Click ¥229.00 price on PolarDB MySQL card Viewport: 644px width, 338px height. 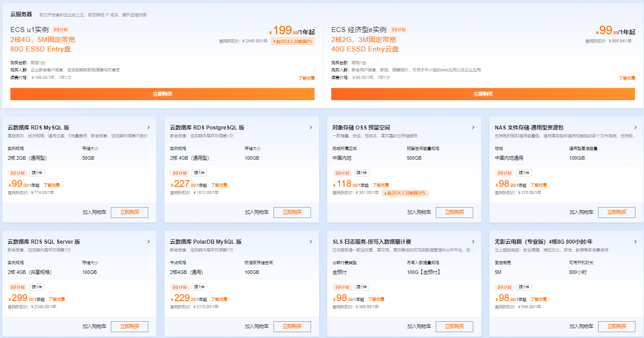click(x=189, y=298)
